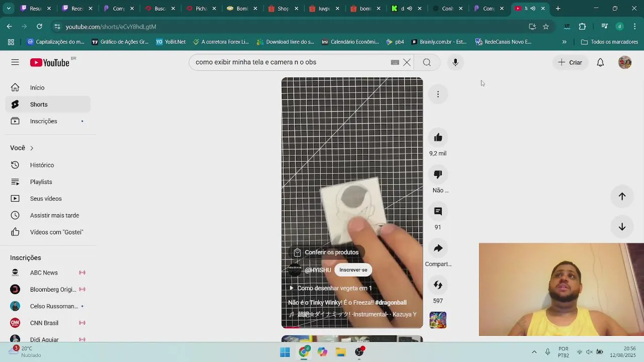The height and width of the screenshot is (362, 644).
Task: Expand the Você section
Action: click(22, 148)
